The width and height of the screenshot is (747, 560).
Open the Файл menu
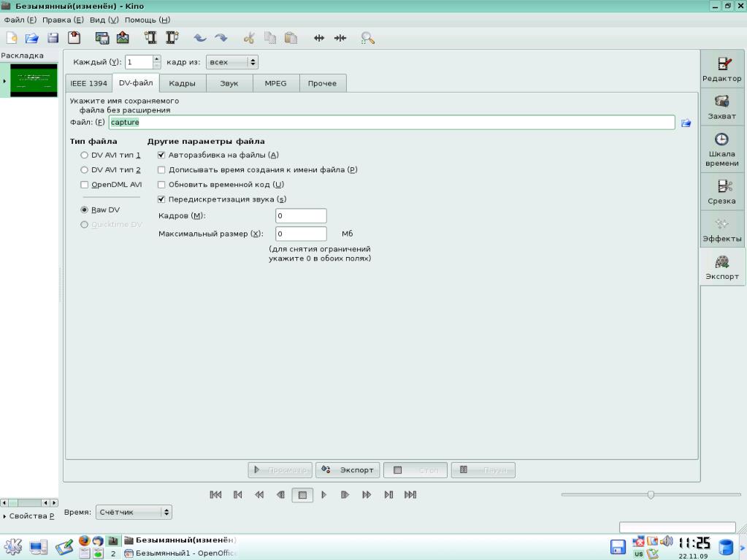(x=20, y=20)
